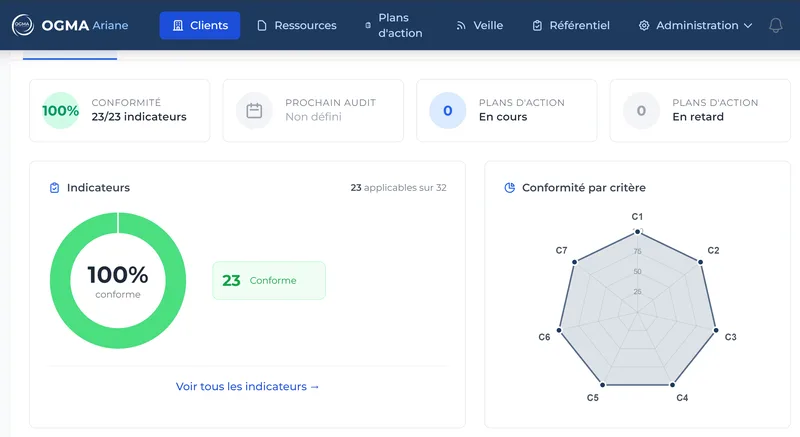800x437 pixels.
Task: Click the CONFORMITÉ card title
Action: pos(126,102)
